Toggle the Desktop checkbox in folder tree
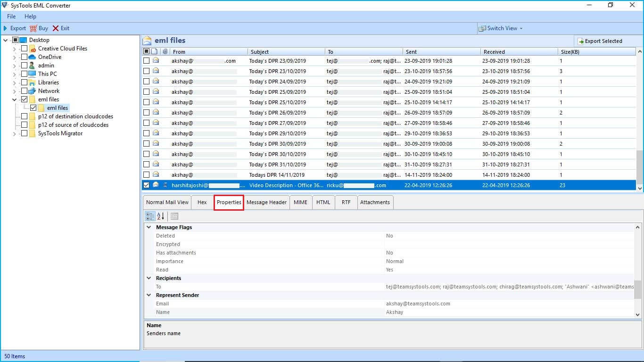Viewport: 644px width, 362px height. point(15,40)
